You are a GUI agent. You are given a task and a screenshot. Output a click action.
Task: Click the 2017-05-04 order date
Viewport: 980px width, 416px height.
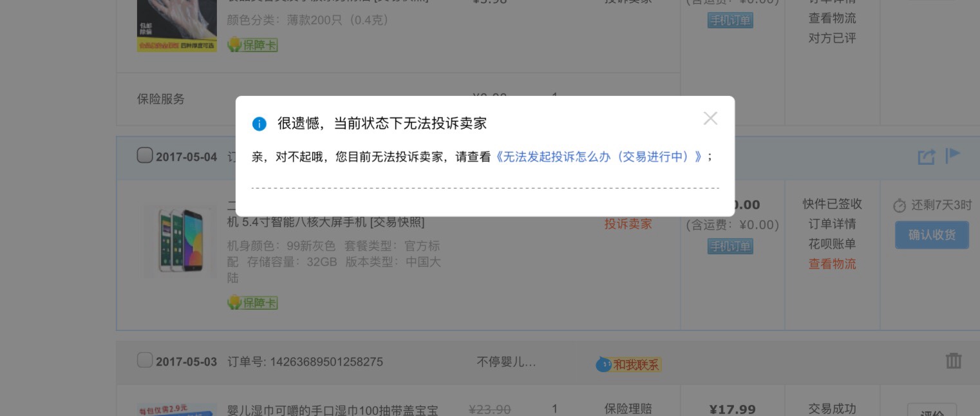click(x=187, y=157)
